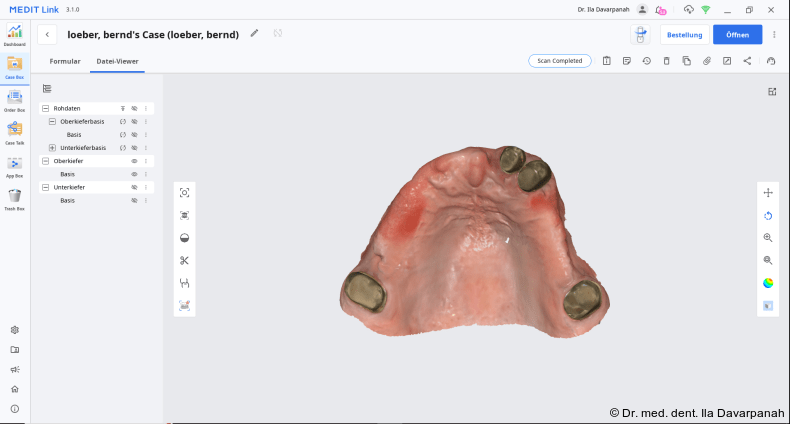Switch to the Formular tab
This screenshot has height=424, width=790.
(x=65, y=61)
